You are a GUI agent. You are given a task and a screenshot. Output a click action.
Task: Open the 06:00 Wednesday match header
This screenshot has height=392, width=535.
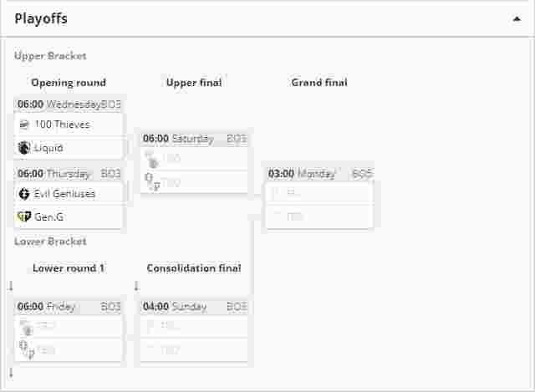point(69,104)
